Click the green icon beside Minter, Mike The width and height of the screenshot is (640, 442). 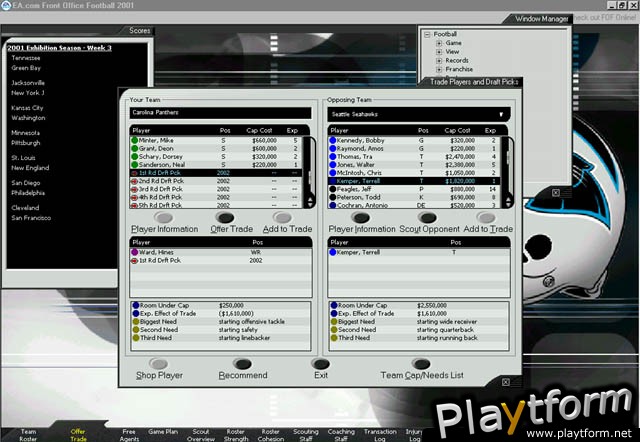[x=134, y=140]
